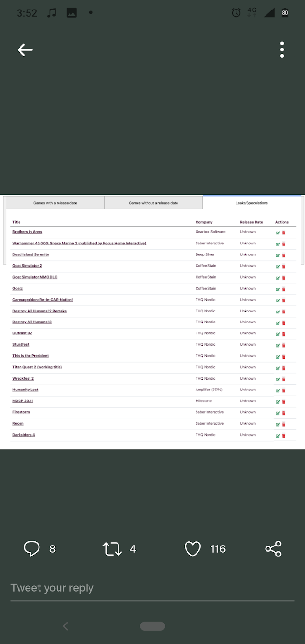The width and height of the screenshot is (305, 644).
Task: Click the Company column header
Action: coord(204,222)
